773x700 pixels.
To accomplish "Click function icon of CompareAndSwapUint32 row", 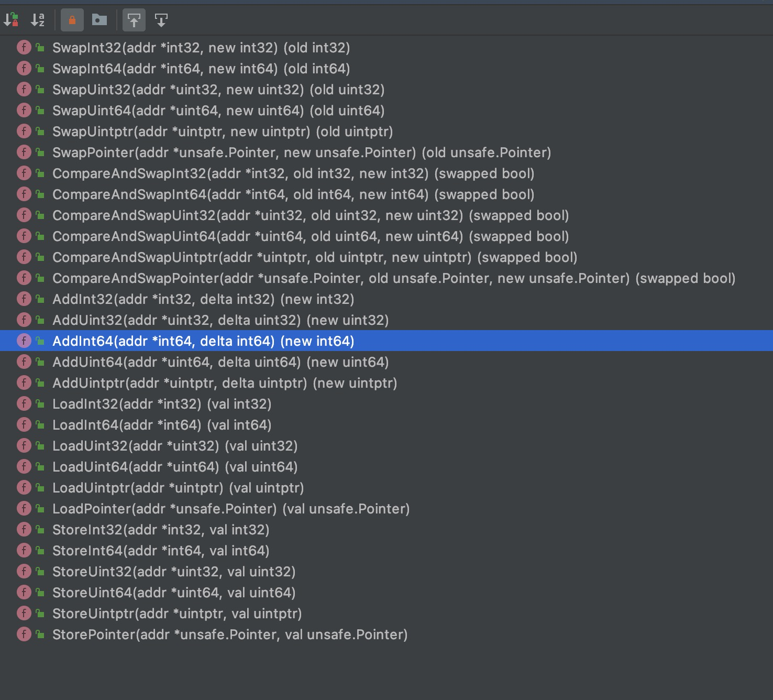I will tap(24, 215).
